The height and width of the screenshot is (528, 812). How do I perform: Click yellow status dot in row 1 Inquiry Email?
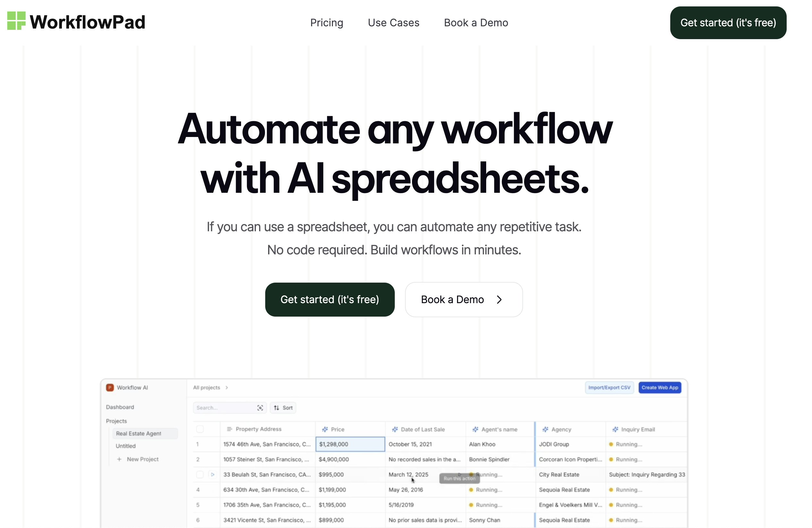pos(611,444)
